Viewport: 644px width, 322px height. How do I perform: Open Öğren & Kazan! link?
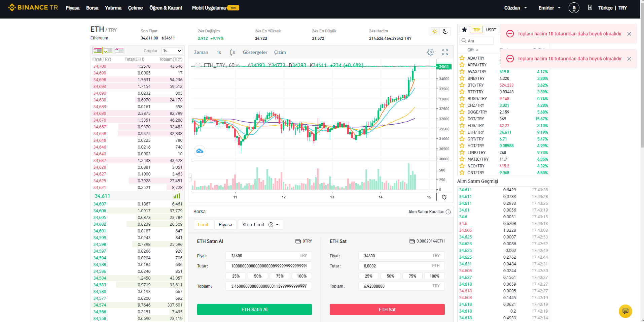[x=166, y=8]
